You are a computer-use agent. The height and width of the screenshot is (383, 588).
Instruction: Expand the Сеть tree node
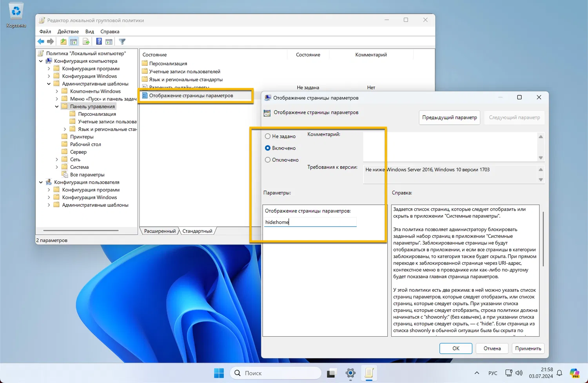57,159
